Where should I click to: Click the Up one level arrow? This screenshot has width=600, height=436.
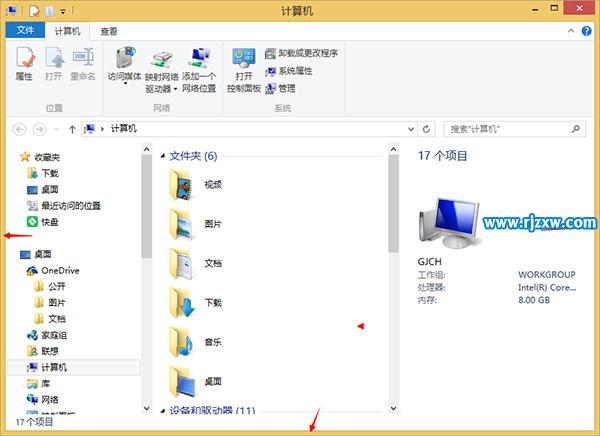point(72,129)
